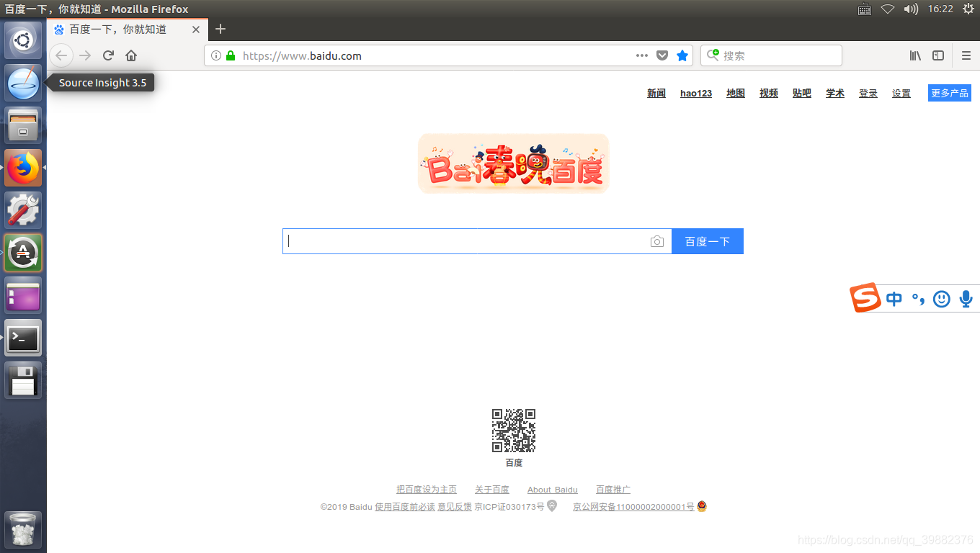Select the 百度一下，你就知道 tab
This screenshot has height=553, width=980.
coord(128,30)
